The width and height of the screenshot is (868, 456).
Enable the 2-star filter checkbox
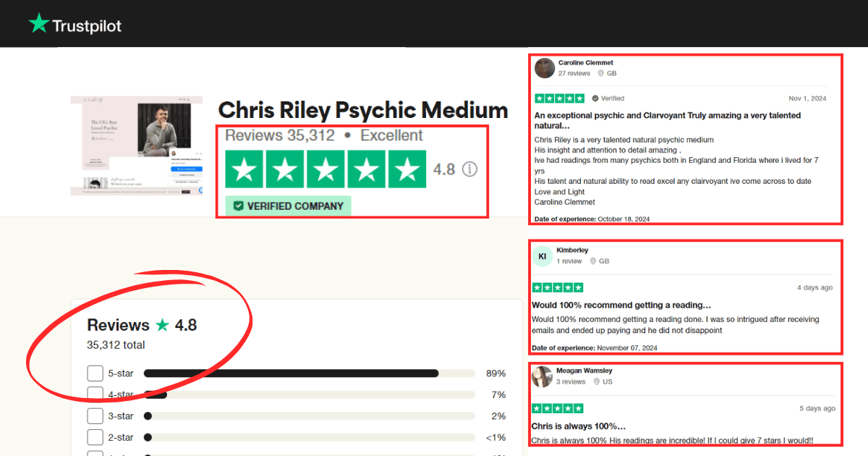(x=95, y=437)
